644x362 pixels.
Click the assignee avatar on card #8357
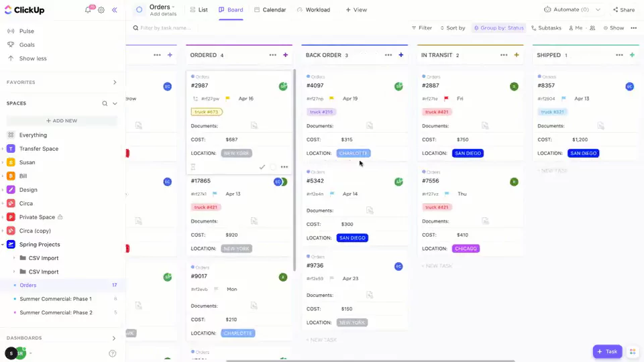coord(630,86)
